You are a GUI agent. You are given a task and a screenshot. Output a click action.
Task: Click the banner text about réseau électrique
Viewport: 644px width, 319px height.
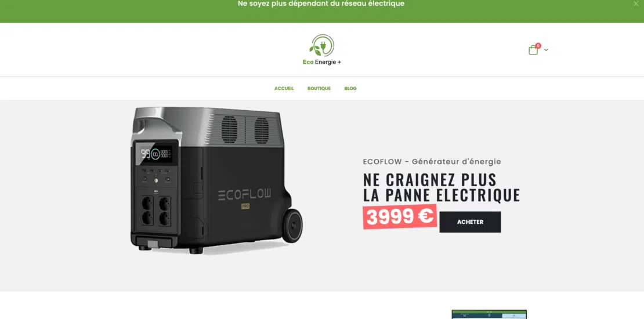tap(321, 3)
